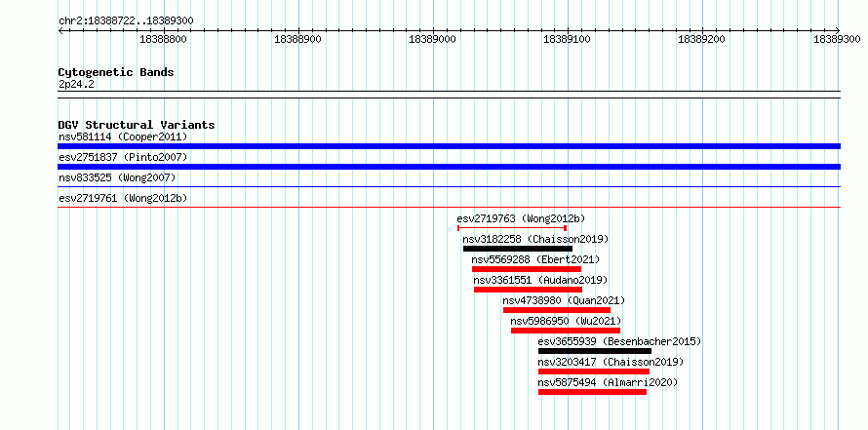The height and width of the screenshot is (430, 868).
Task: Click ruler position 18389300
Action: [x=837, y=39]
